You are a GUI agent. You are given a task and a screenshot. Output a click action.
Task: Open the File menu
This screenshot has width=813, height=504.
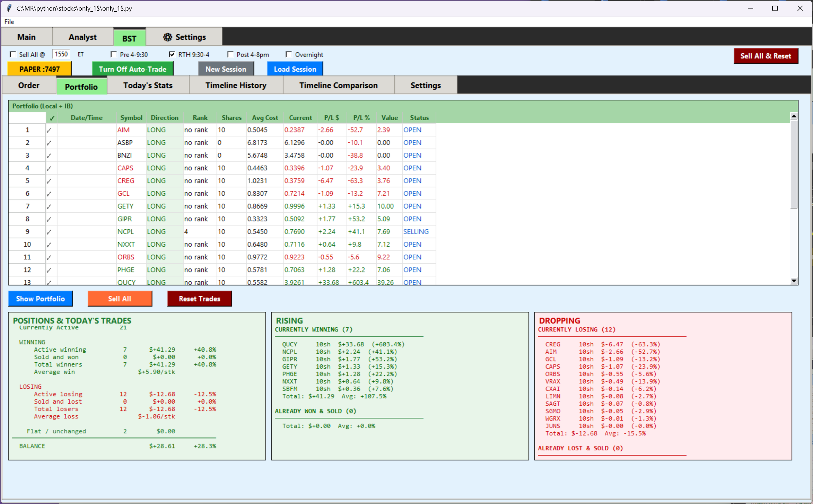tap(9, 22)
